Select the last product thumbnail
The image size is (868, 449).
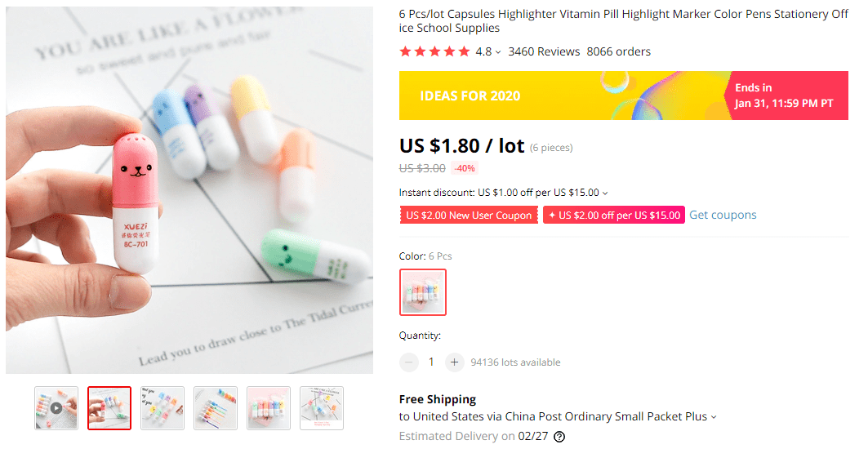point(322,407)
